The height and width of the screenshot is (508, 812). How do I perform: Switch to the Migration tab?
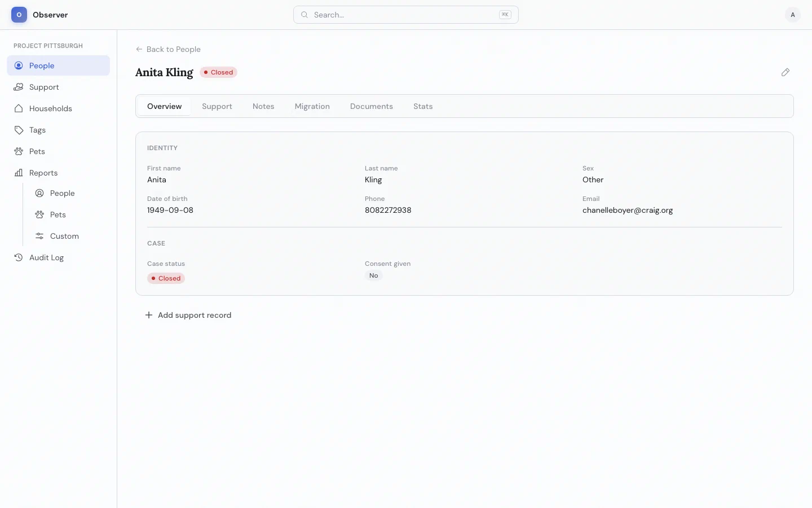tap(312, 106)
